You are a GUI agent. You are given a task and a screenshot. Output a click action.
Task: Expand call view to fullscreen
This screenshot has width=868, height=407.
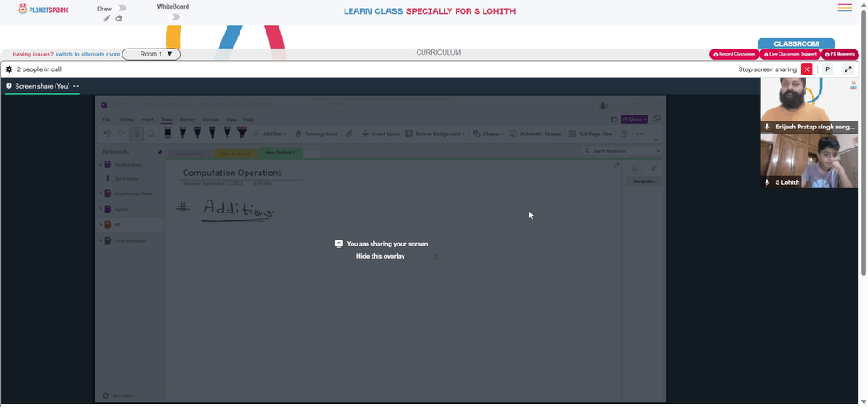[848, 69]
